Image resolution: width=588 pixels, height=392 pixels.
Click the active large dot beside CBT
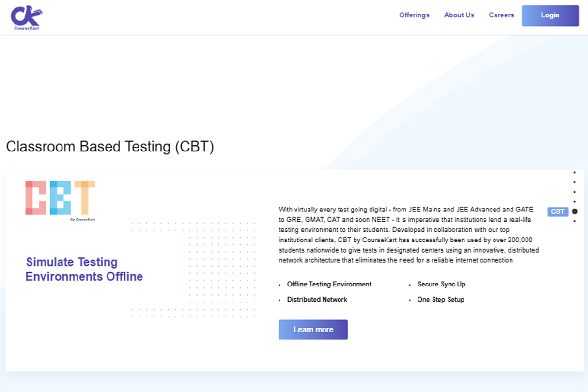575,211
